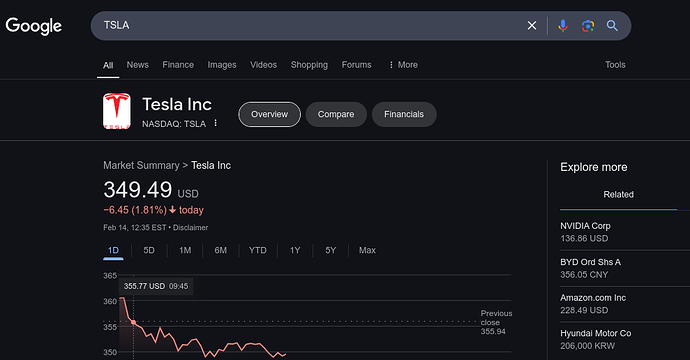This screenshot has height=360, width=690.
Task: Select the Financials chip
Action: pos(404,114)
